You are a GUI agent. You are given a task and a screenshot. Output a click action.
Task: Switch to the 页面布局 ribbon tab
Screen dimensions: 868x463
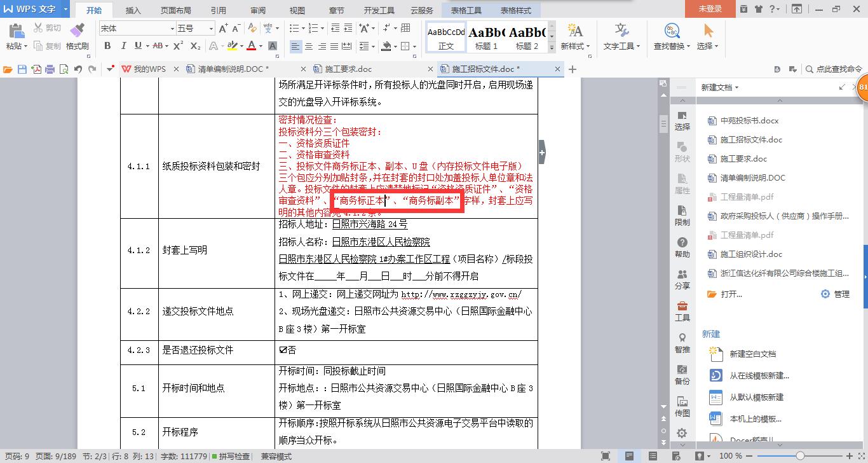click(x=176, y=10)
